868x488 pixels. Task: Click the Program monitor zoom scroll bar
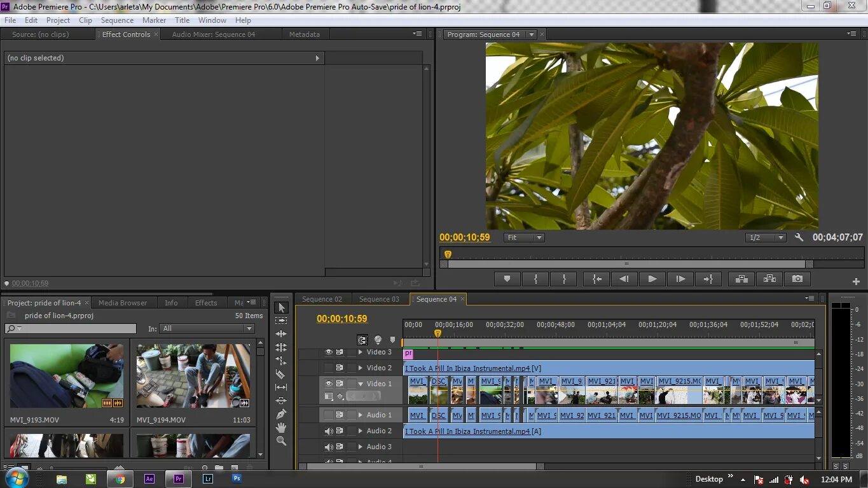pos(626,264)
